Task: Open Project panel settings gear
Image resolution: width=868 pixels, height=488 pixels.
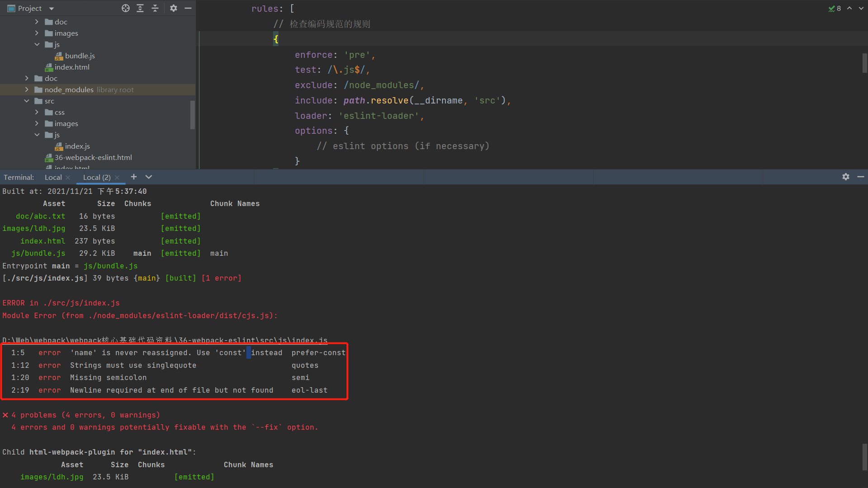Action: coord(174,8)
